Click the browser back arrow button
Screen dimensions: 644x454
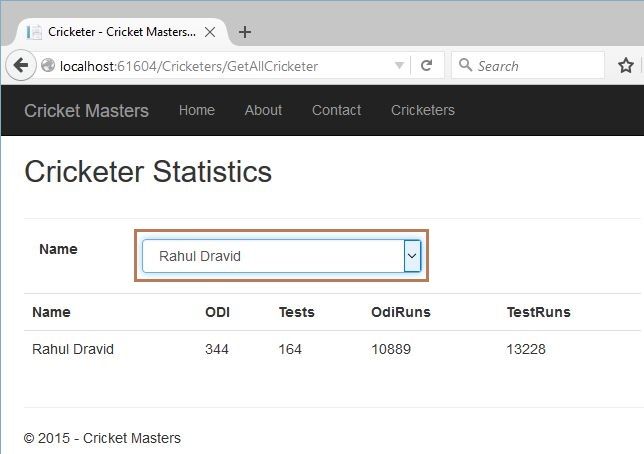point(21,65)
